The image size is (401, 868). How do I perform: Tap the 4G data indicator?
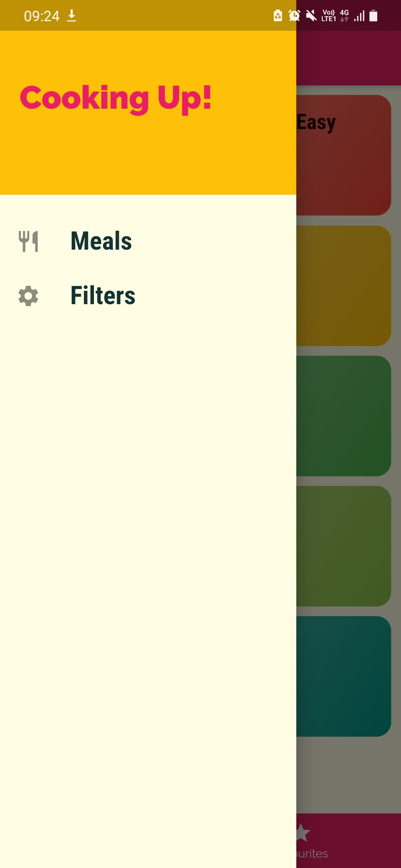pos(345,16)
